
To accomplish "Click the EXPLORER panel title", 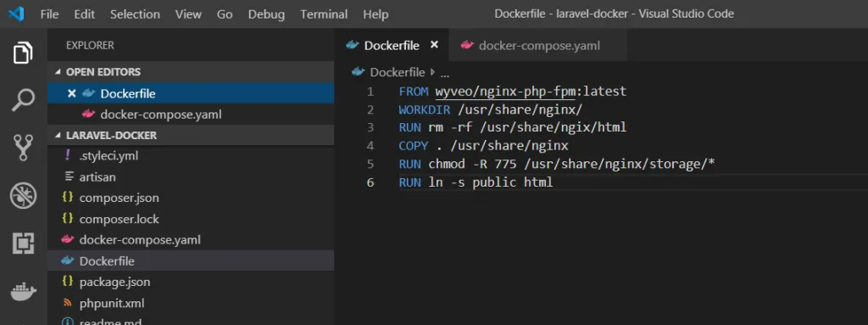I will coord(90,46).
